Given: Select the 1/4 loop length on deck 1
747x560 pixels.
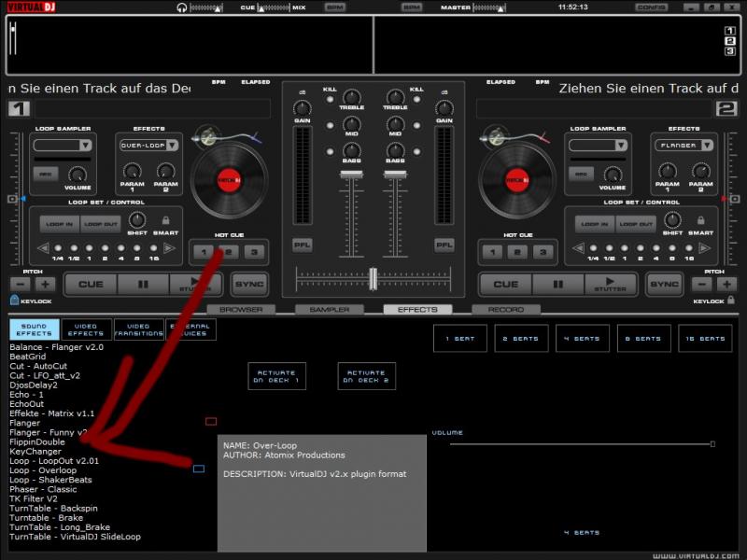Looking at the screenshot, I should [58, 248].
